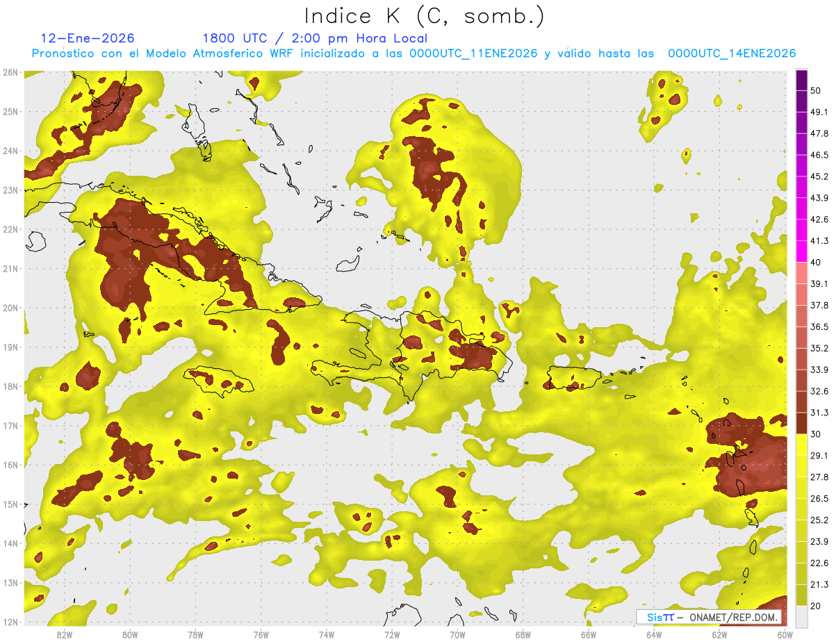Click the bright yellow colorbar block between 29.1 and 30
This screenshot has height=644, width=834.
coord(801,445)
